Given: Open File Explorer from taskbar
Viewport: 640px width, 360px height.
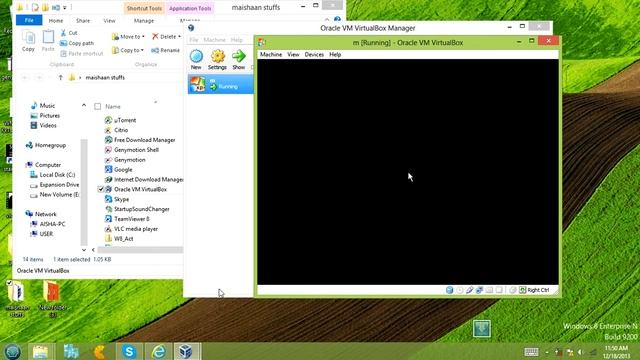Looking at the screenshot, I should [40, 351].
